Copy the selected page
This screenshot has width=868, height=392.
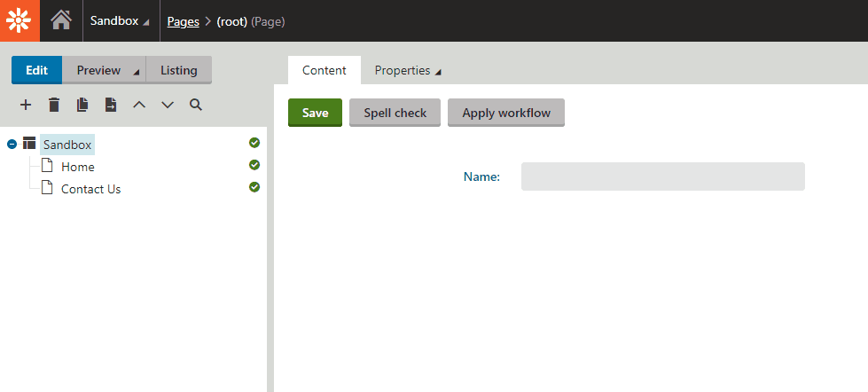(x=82, y=105)
